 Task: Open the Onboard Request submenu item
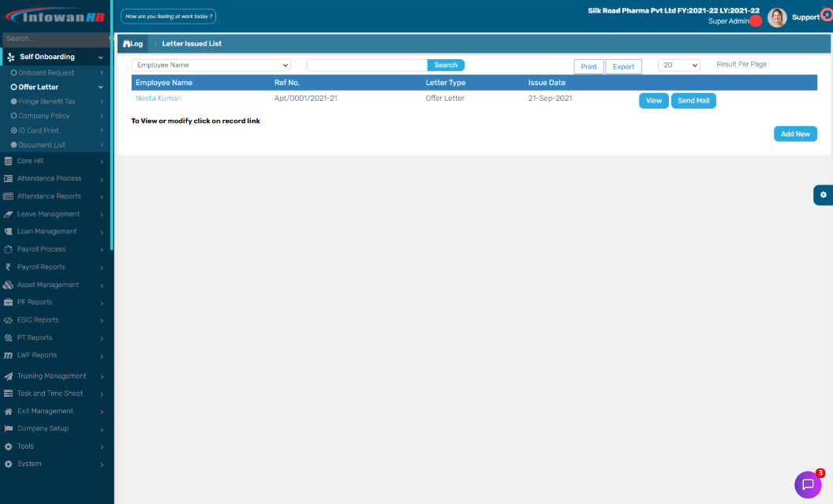[x=46, y=73]
